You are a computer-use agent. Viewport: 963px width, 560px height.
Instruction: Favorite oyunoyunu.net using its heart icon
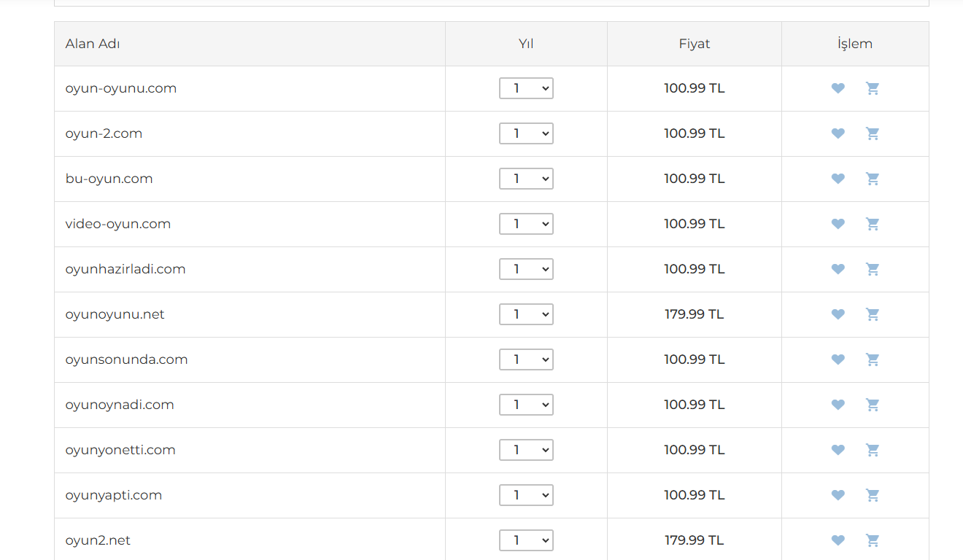[838, 314]
